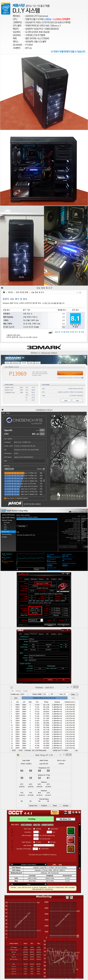This screenshot has width=88, height=980.
Task: Select System Information in Intel XTU sidebar
Action: point(8,515)
